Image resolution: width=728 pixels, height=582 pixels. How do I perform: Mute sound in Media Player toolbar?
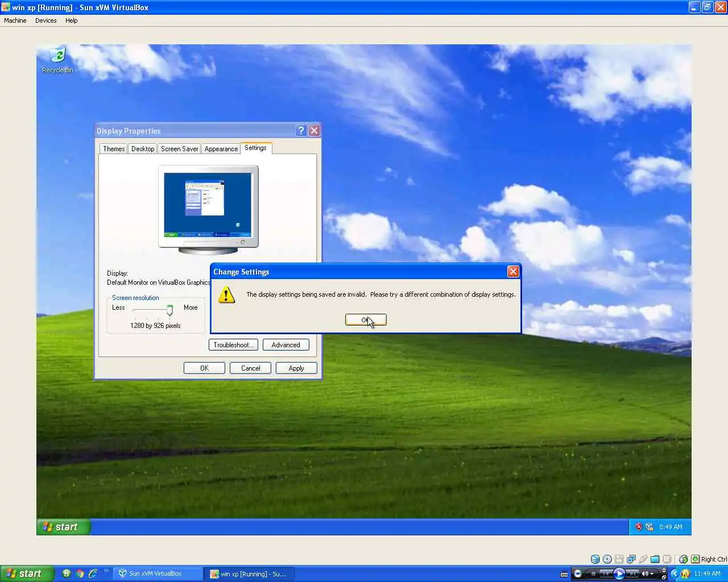click(644, 573)
